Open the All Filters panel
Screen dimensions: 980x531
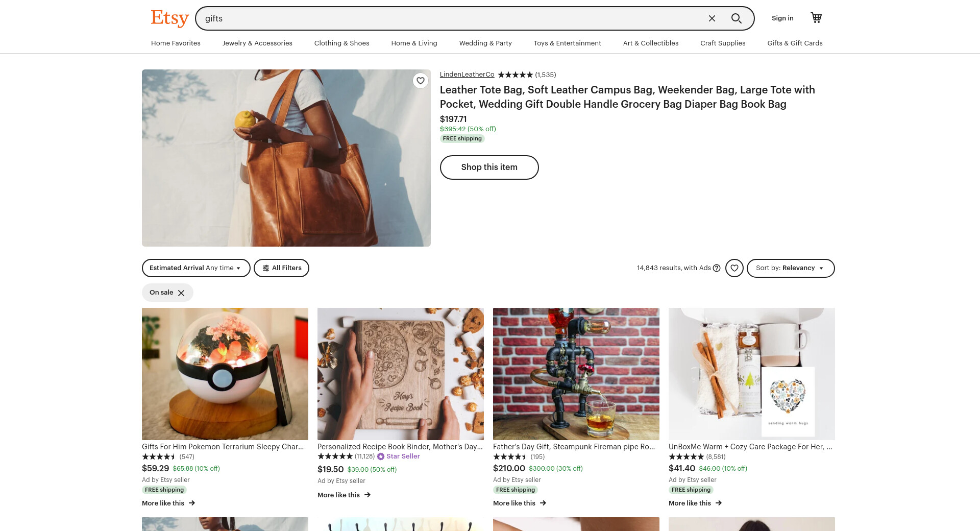[x=281, y=268]
